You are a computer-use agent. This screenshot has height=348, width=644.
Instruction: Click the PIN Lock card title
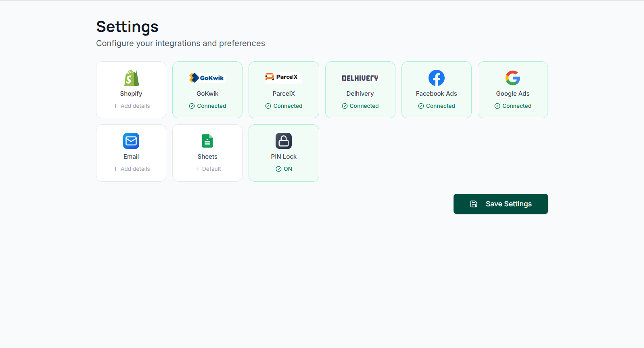click(x=284, y=157)
